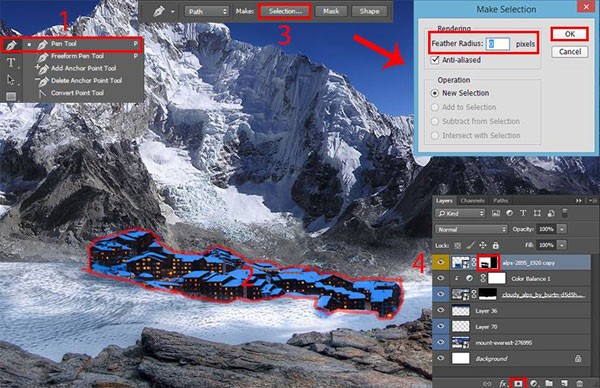Filter layers by shape layers icon
Screen dimensions: 600x388
point(537,214)
